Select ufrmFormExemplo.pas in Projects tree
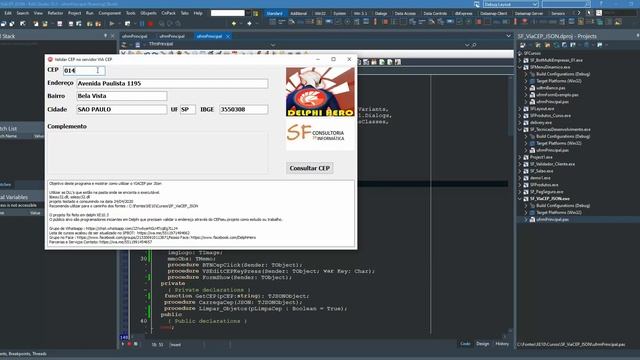Viewport: 640px width, 360px height. tap(557, 95)
